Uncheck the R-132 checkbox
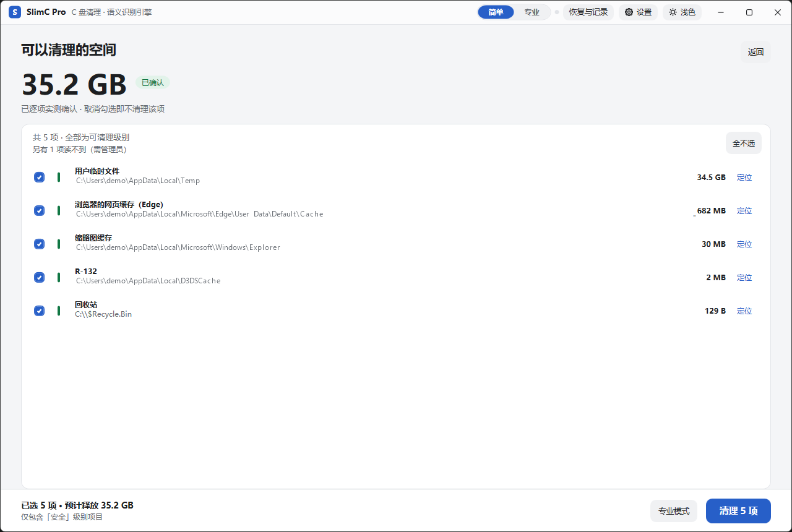This screenshot has height=532, width=792. (x=39, y=278)
